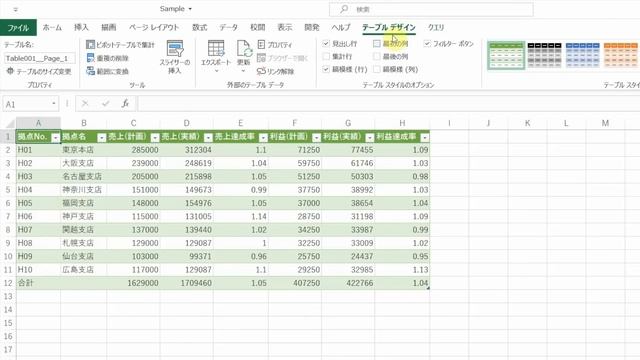This screenshot has width=640, height=360.
Task: Open the 拠点名 column filter dropdown
Action: tap(102, 138)
